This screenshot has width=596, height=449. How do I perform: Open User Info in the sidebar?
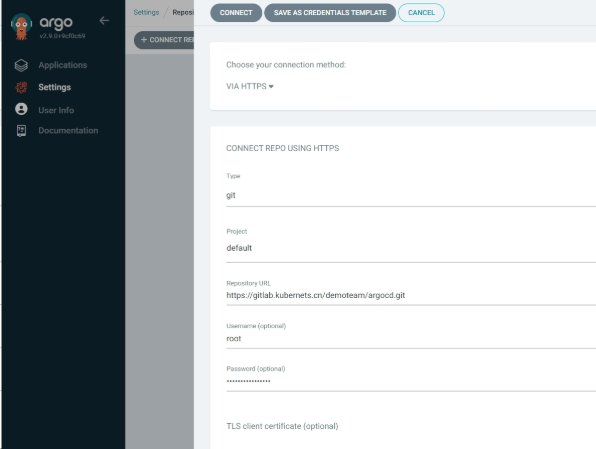[56, 110]
